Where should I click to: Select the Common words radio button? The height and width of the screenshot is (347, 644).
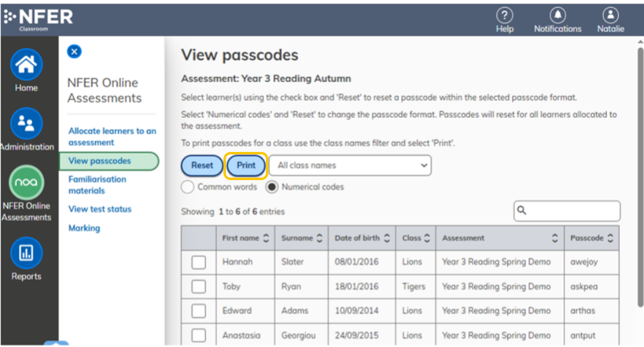point(188,187)
